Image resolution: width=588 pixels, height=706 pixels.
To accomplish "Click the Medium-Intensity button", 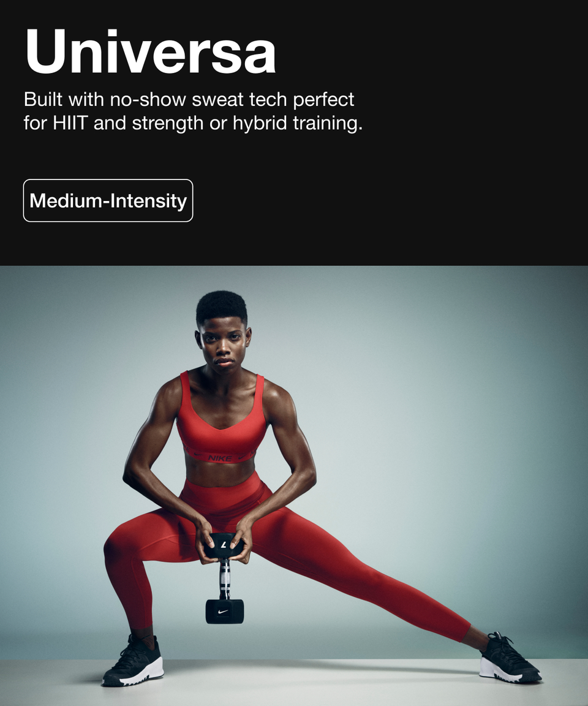I will 108,200.
